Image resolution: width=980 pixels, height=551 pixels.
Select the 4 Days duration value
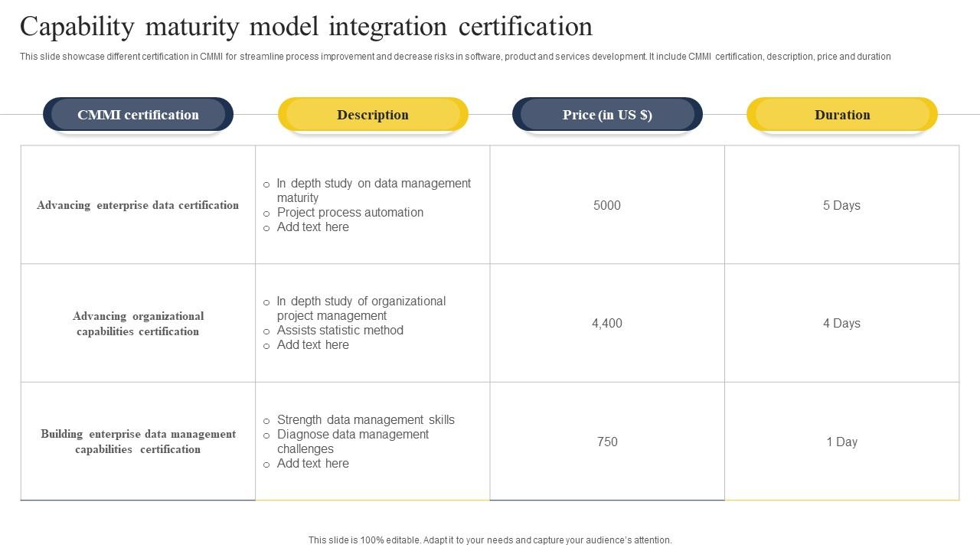842,323
